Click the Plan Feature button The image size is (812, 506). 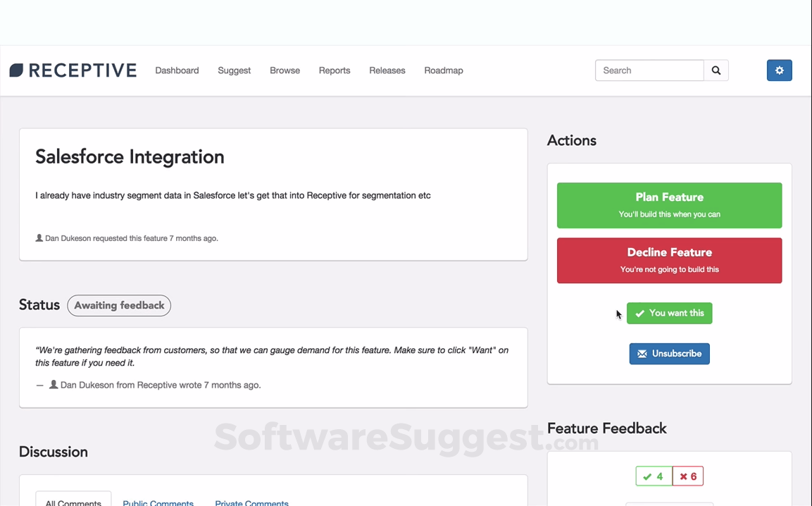[x=669, y=205]
